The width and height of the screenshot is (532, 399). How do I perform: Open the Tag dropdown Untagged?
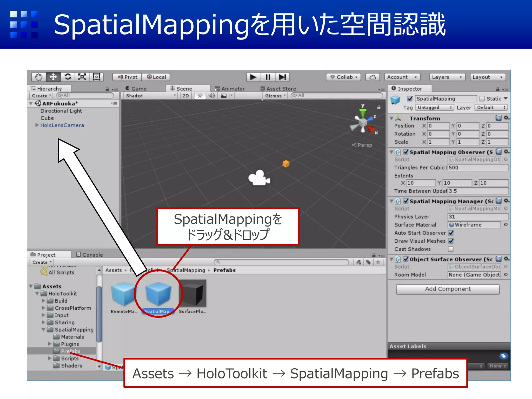[434, 108]
